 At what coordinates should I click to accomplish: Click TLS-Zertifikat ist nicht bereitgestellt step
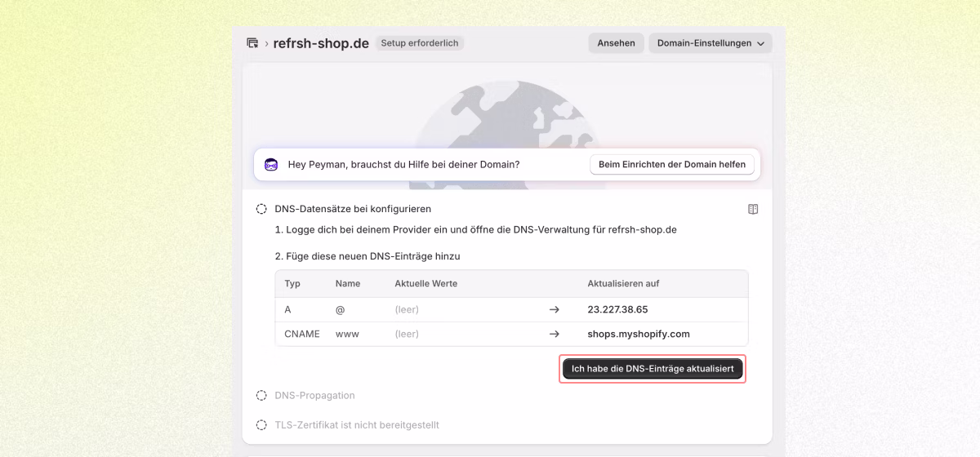click(357, 425)
